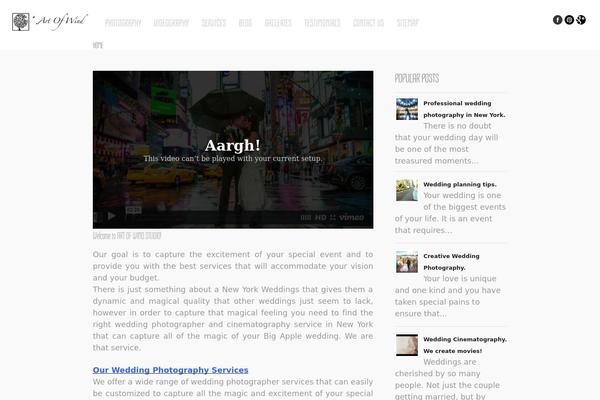Open the Facebook social icon

tap(558, 20)
